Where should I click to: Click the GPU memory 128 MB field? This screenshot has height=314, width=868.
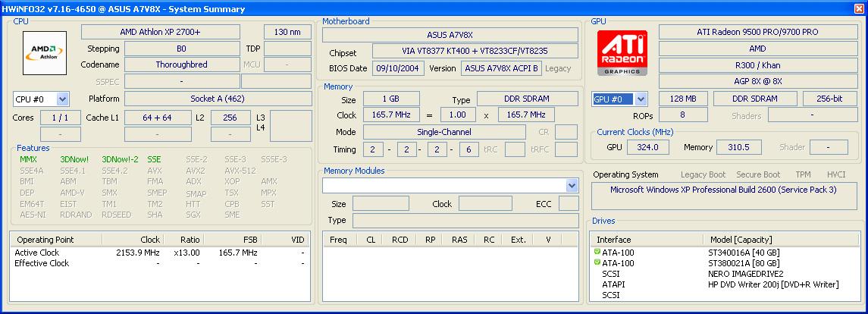pyautogui.click(x=683, y=99)
